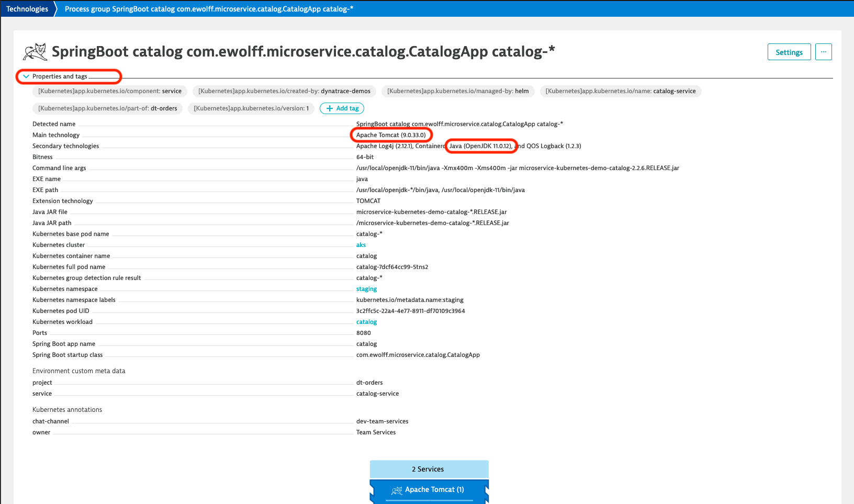Click the kubernetes.io/metadata.name:staging label value
This screenshot has width=854, height=504.
click(x=410, y=300)
